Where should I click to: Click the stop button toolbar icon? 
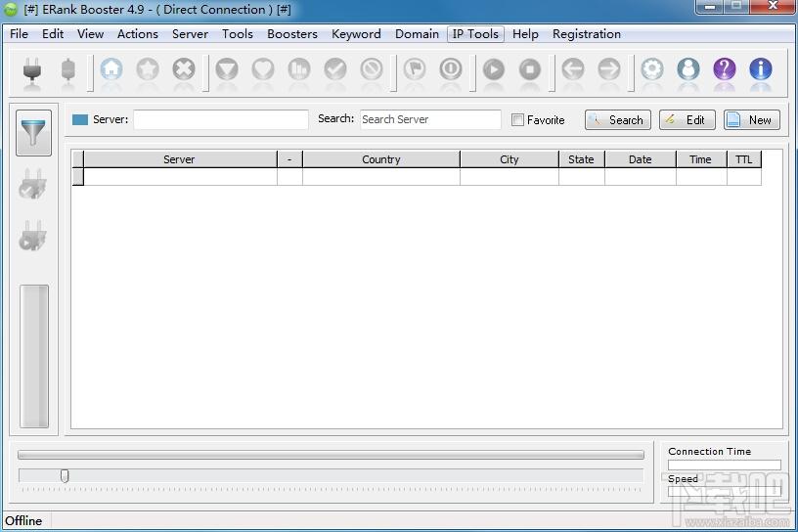click(x=530, y=68)
